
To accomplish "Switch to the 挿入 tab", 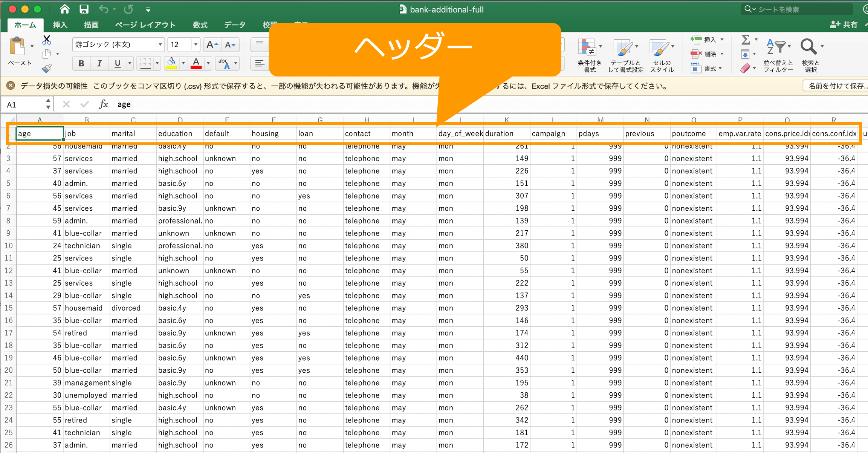I will [60, 25].
